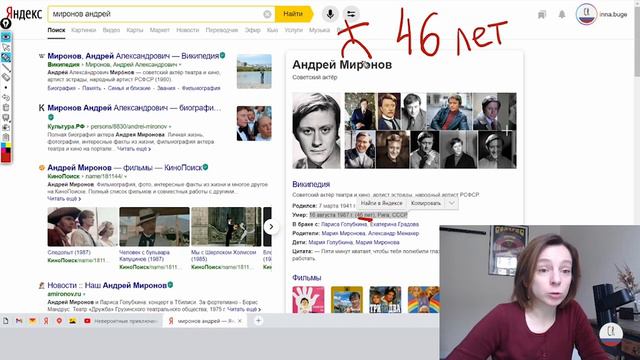Click 'Найти в Яндексе' in the selection popup
Viewport: 640px width, 360px height.
(381, 203)
